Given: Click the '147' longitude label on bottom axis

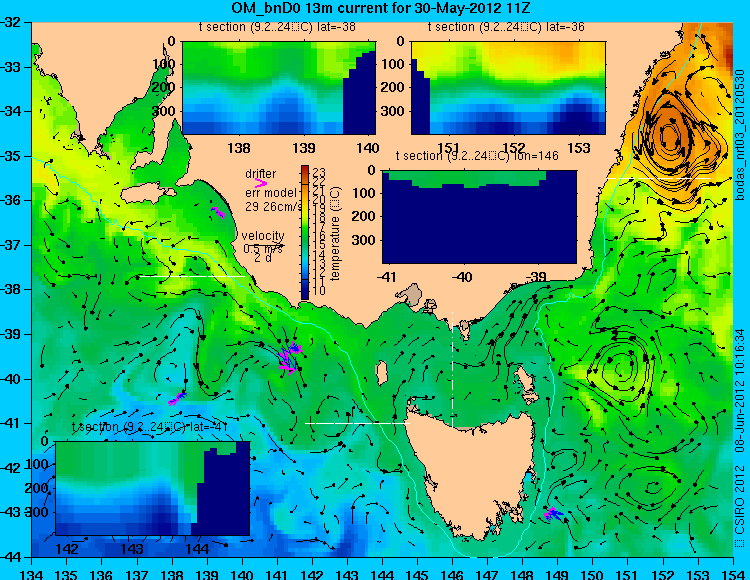Looking at the screenshot, I should pyautogui.click(x=487, y=574).
